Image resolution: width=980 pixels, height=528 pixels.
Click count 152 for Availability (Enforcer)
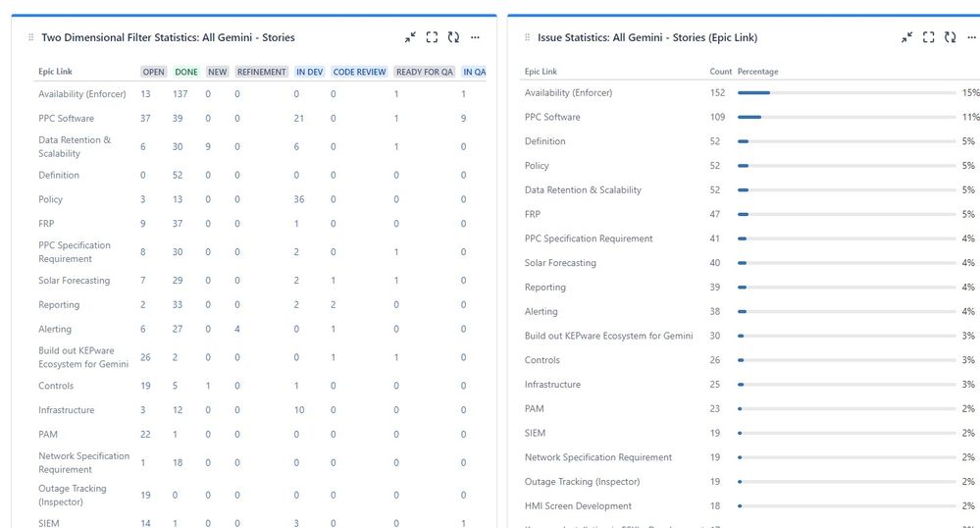coord(717,92)
